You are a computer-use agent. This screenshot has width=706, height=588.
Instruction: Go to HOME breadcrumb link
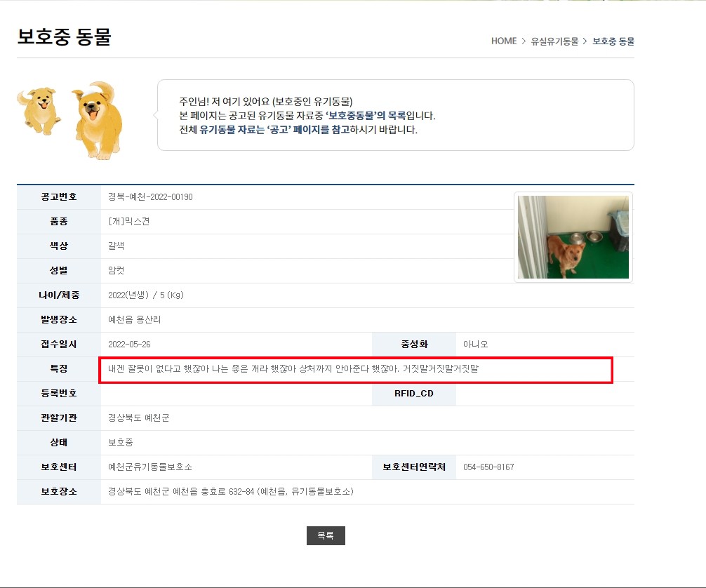503,41
